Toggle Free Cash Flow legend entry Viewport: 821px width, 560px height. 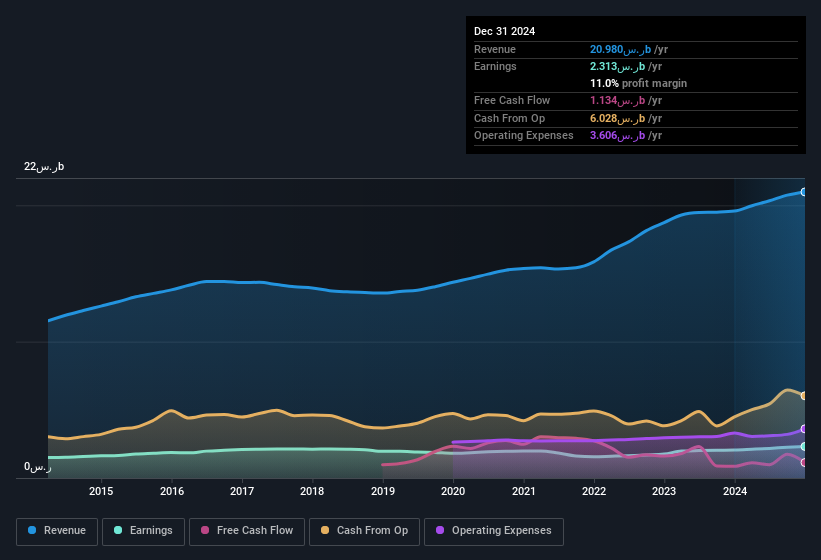[x=247, y=531]
